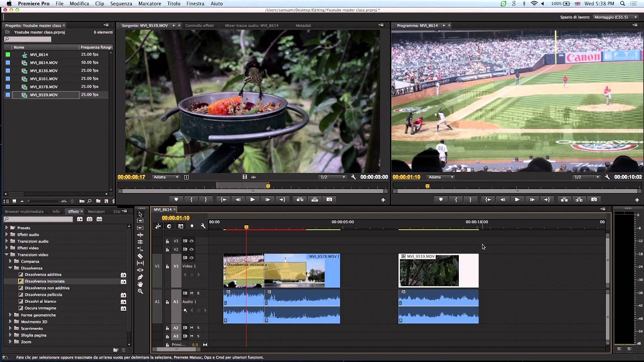
Task: Expand the Comparsa folder
Action: pos(10,261)
